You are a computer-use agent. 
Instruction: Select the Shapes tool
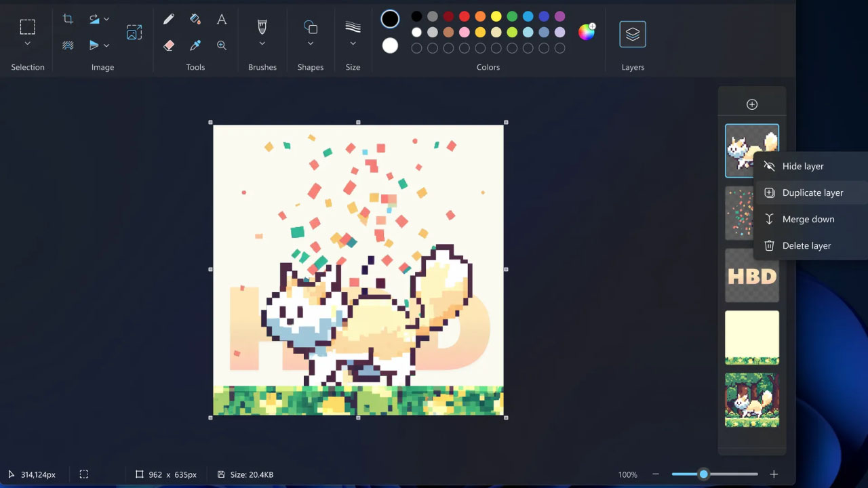coord(311,27)
